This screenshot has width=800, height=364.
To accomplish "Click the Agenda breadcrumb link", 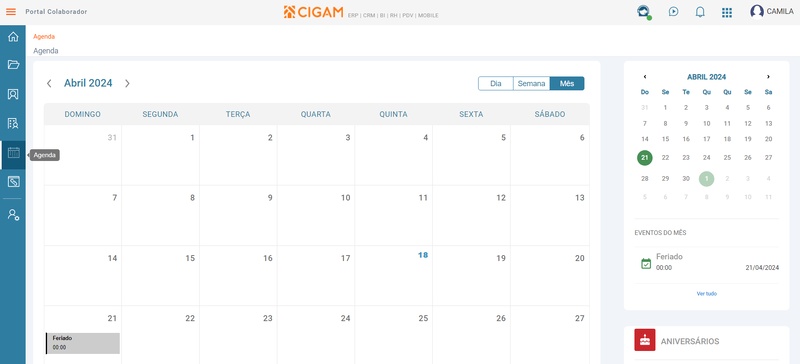I will [44, 37].
